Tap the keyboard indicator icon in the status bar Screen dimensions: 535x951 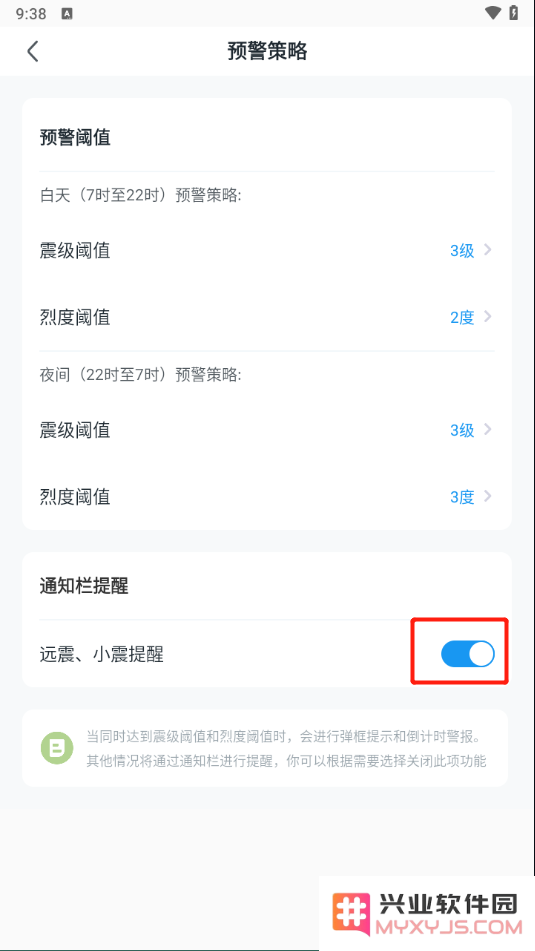click(67, 13)
